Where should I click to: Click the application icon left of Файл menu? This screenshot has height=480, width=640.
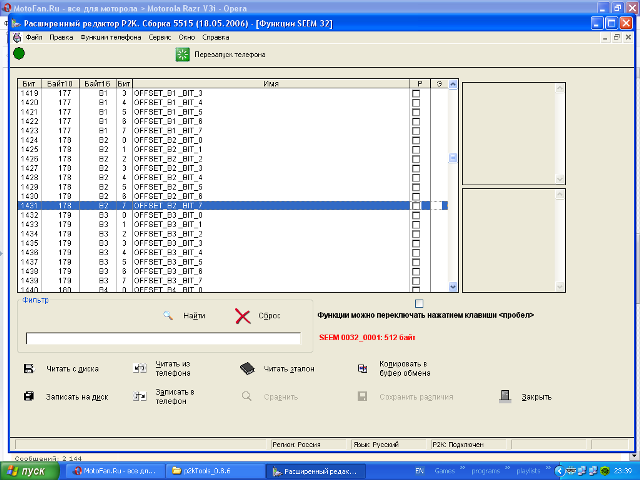(x=17, y=38)
